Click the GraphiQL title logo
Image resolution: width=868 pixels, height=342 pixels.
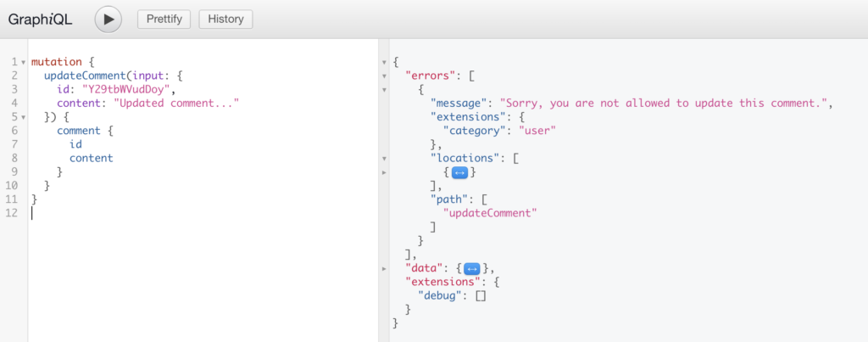coord(42,19)
